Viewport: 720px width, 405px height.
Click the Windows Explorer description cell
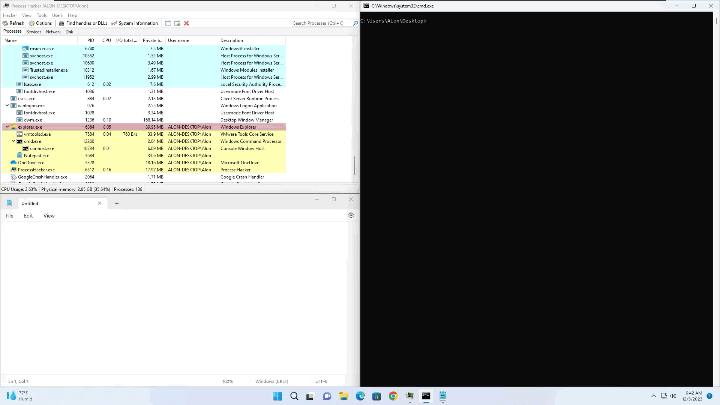[x=238, y=127]
